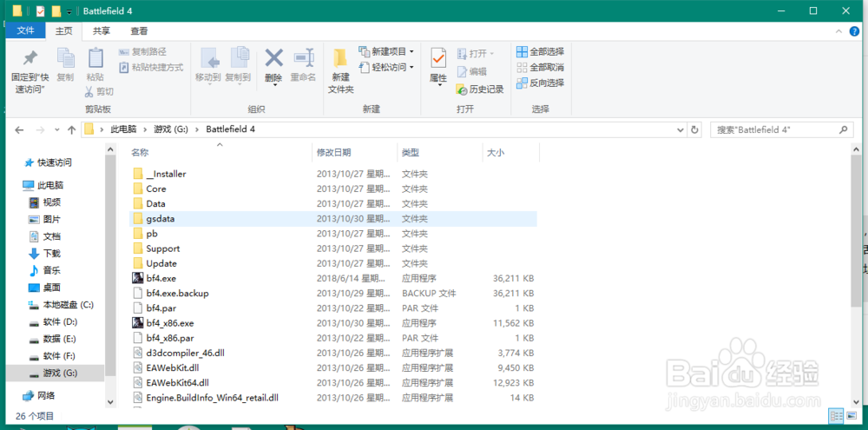Click Invert selection (反向选择)

coord(540,83)
